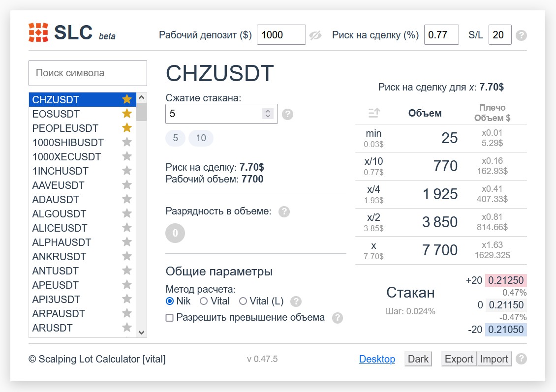Viewport: 556px width, 392px height.
Task: Open the Desktop link
Action: 377,359
